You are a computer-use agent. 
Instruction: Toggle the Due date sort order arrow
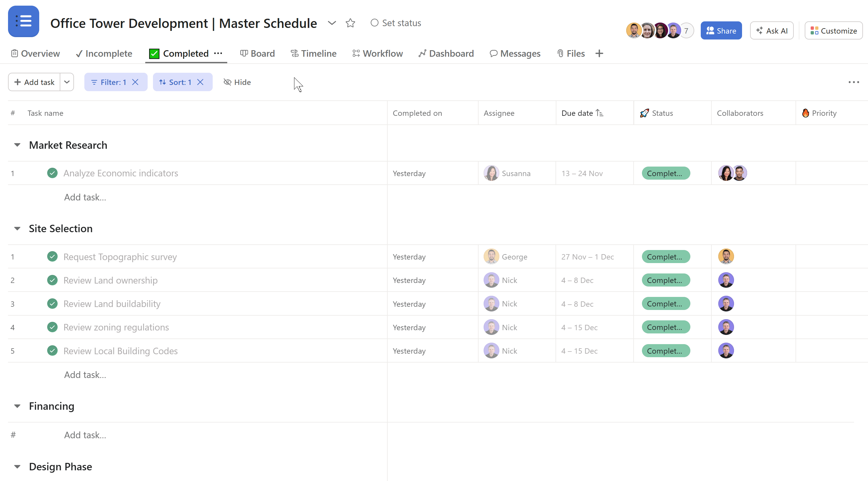pyautogui.click(x=600, y=113)
